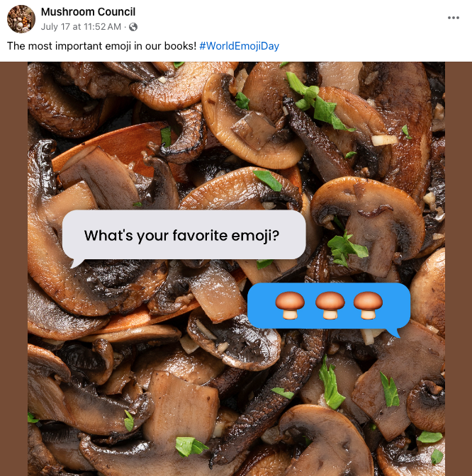Click the Mushroom Council profile picture
This screenshot has height=476, width=472.
click(x=21, y=19)
